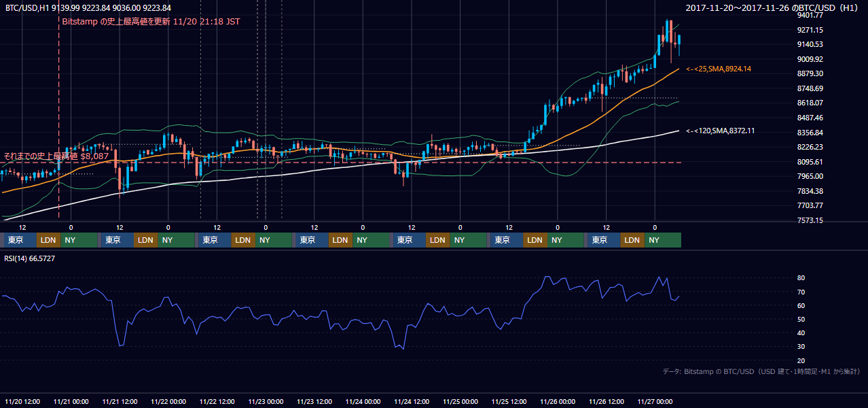Select the 11/22 00:00 date label

[168, 401]
